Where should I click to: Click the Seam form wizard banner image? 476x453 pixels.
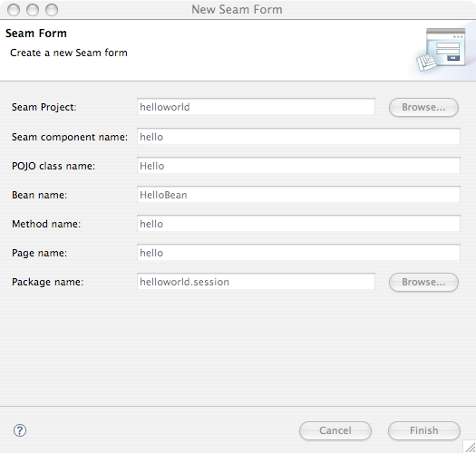pos(442,50)
